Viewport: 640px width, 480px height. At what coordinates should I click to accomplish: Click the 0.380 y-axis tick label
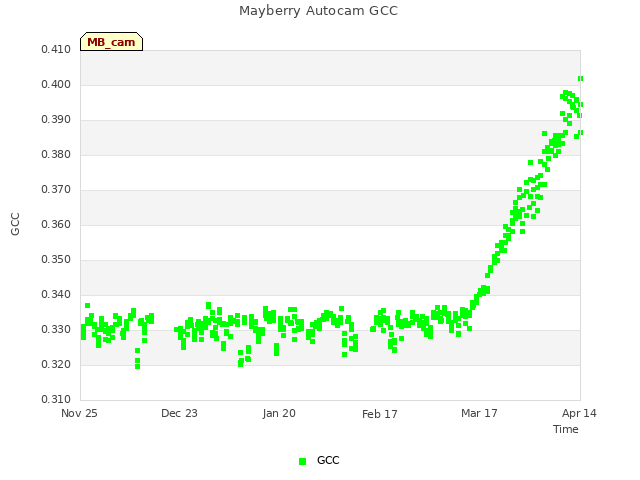(56, 155)
